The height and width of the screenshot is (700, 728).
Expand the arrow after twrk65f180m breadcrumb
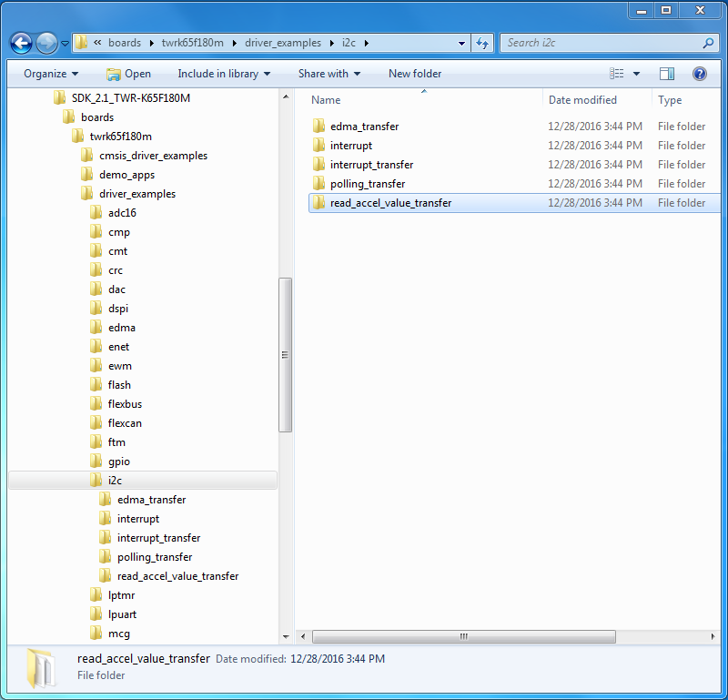(x=235, y=43)
